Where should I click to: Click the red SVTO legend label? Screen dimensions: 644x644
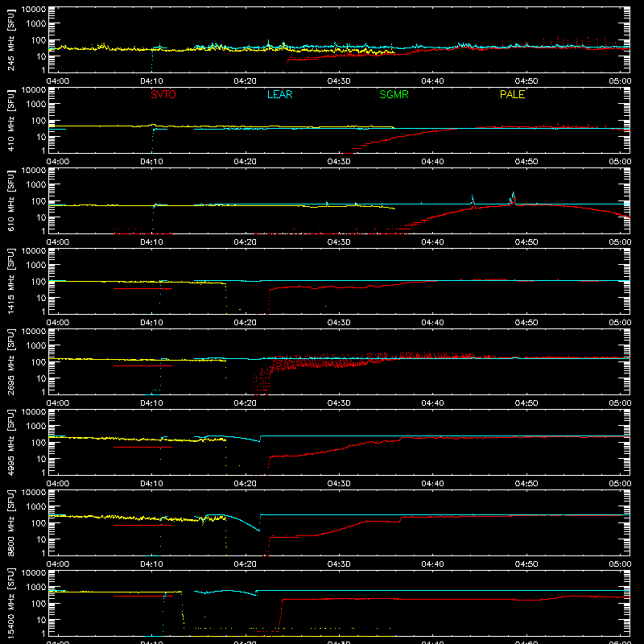tap(163, 94)
